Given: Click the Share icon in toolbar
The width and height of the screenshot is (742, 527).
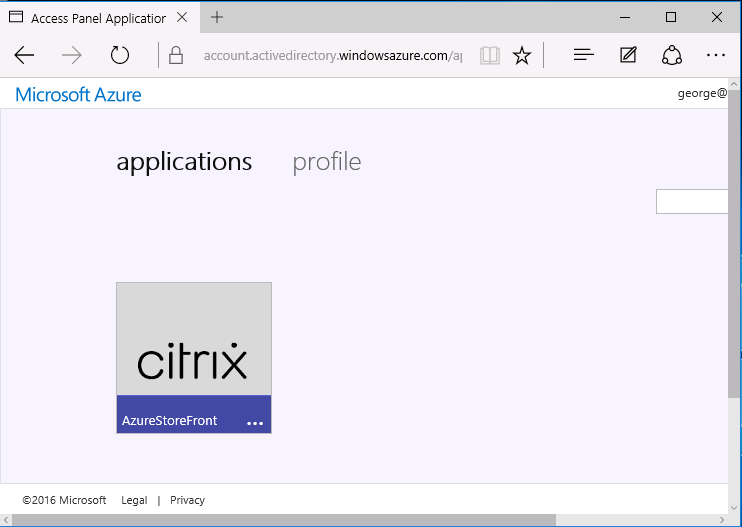Looking at the screenshot, I should (672, 56).
